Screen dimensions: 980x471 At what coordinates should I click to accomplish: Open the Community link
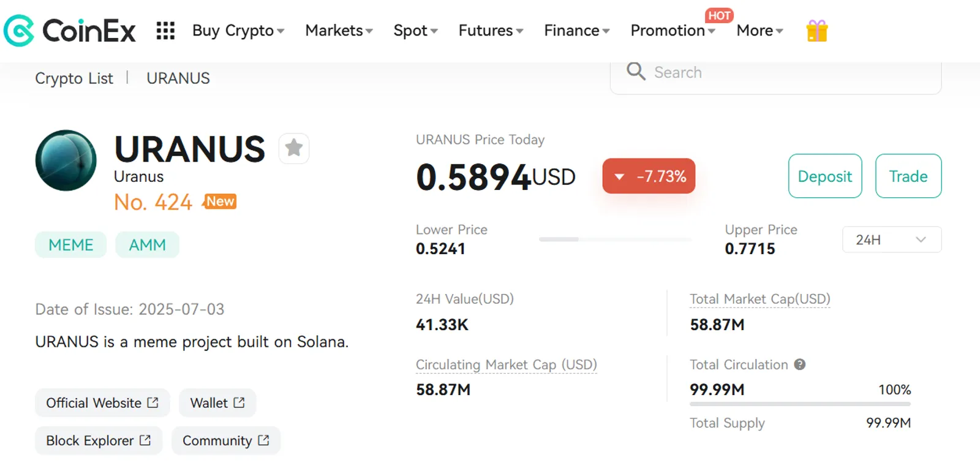click(226, 440)
